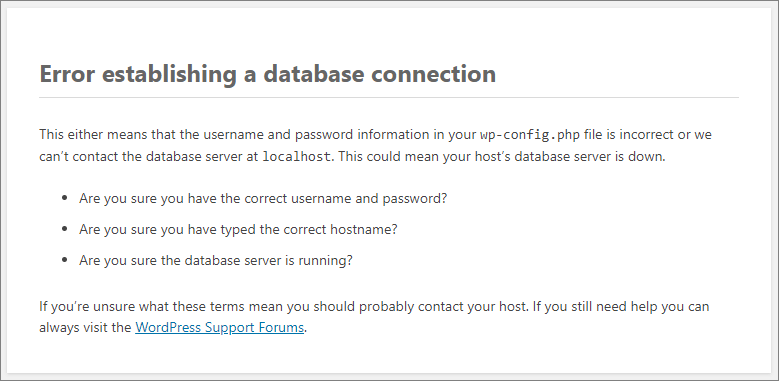Click the phrase "contact your host"

471,306
